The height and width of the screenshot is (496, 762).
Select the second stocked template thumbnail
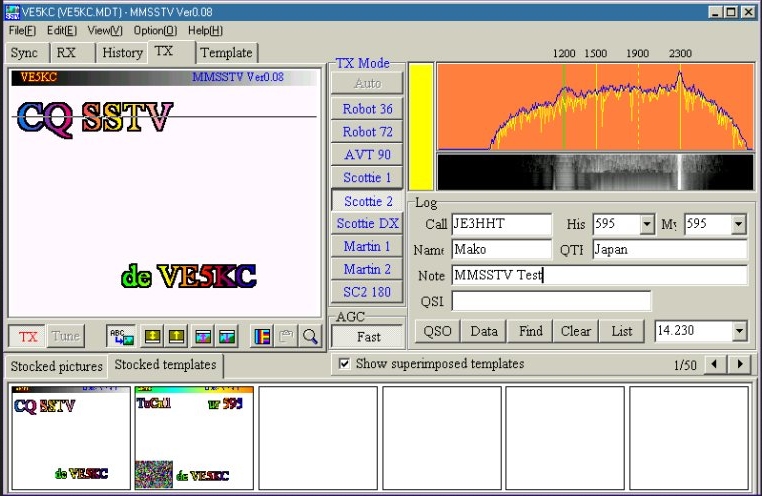194,438
